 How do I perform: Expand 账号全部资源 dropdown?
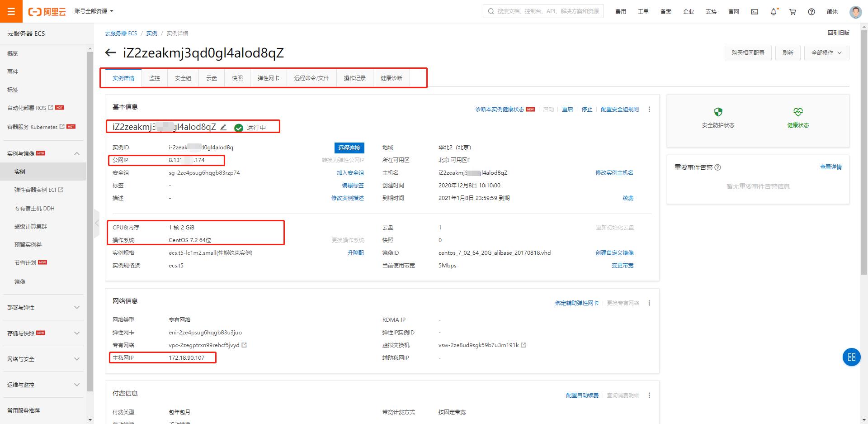pyautogui.click(x=94, y=11)
